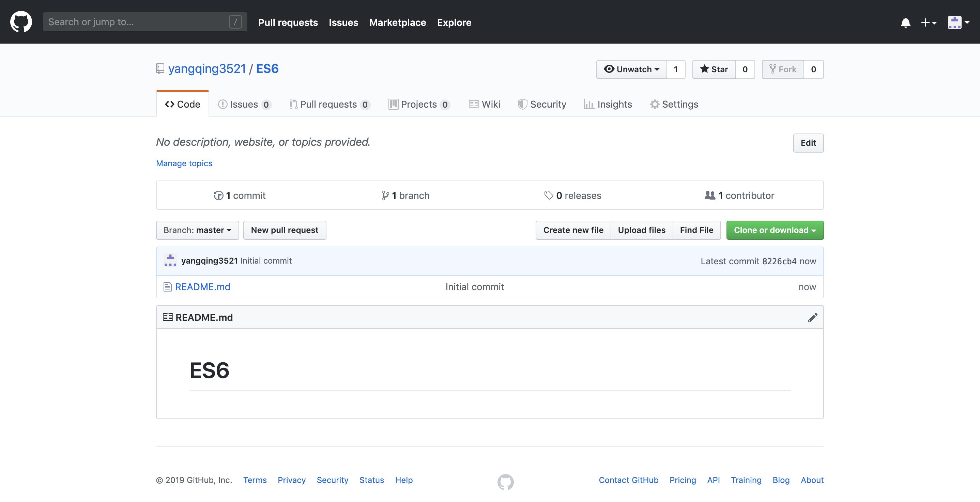Click the Create new file button
The height and width of the screenshot is (502, 980).
coord(573,230)
